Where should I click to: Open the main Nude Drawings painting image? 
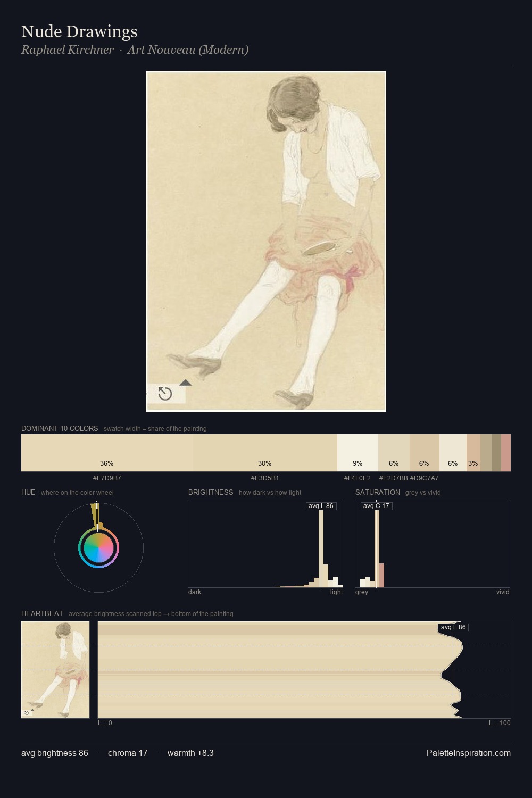point(266,242)
